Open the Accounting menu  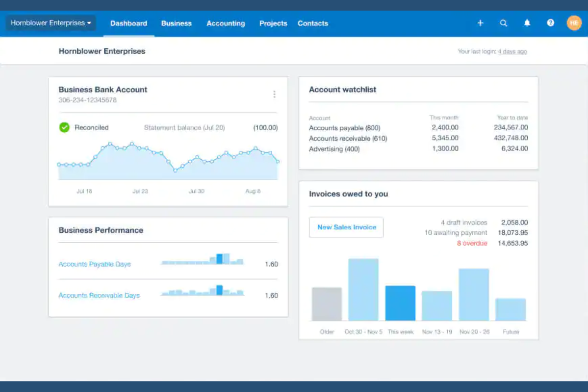pyautogui.click(x=225, y=23)
